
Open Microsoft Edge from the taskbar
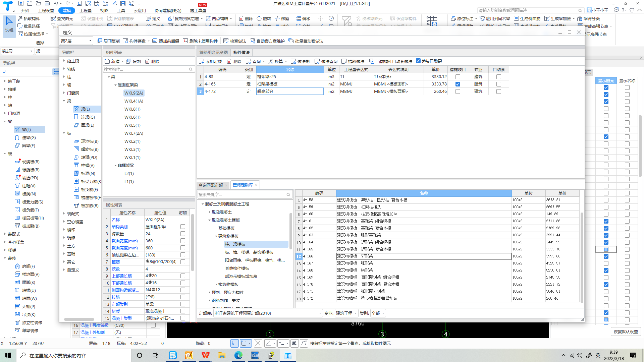(238, 355)
